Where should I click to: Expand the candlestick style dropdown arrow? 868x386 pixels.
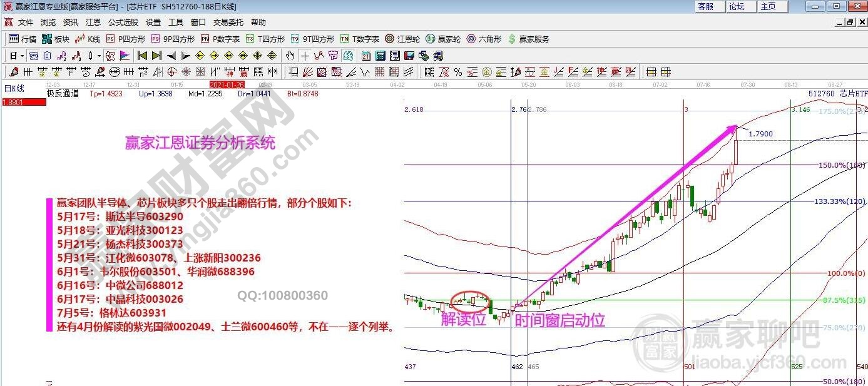pyautogui.click(x=99, y=56)
